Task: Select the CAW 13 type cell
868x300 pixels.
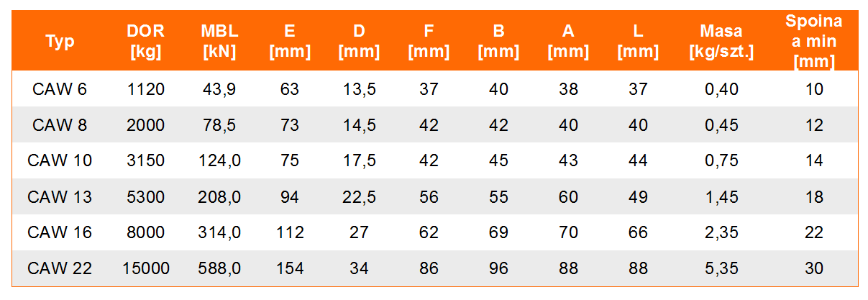Action: tap(60, 197)
